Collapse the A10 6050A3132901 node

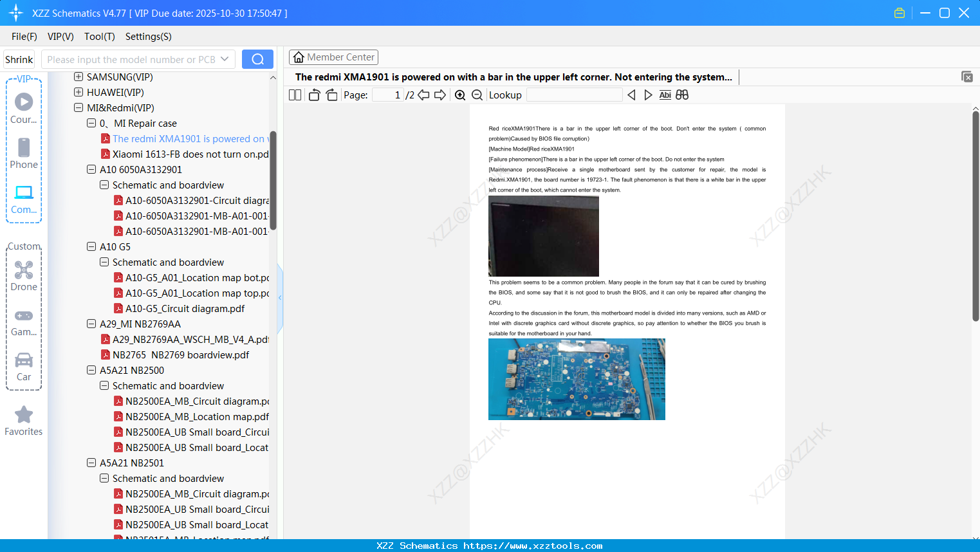pos(91,170)
